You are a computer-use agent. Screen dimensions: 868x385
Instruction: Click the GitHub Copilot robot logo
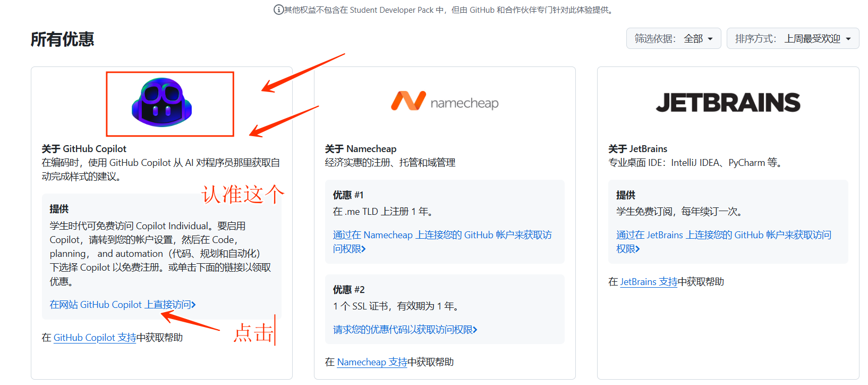[x=161, y=103]
